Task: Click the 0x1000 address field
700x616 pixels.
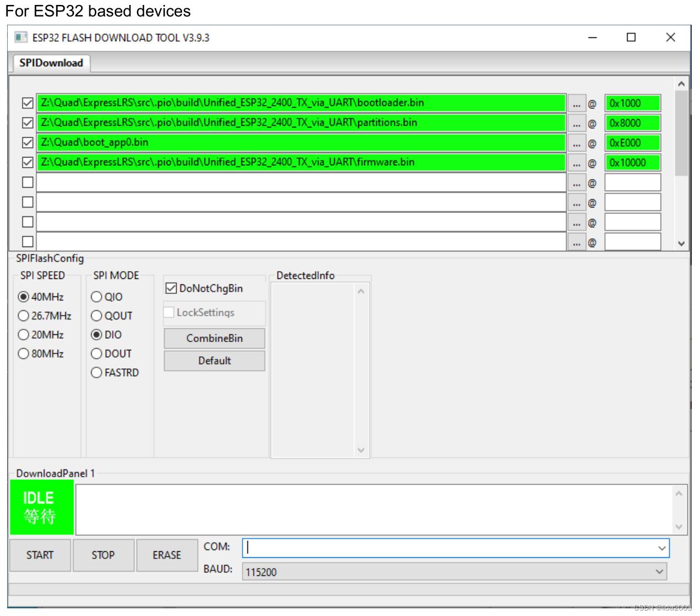Action: click(633, 103)
